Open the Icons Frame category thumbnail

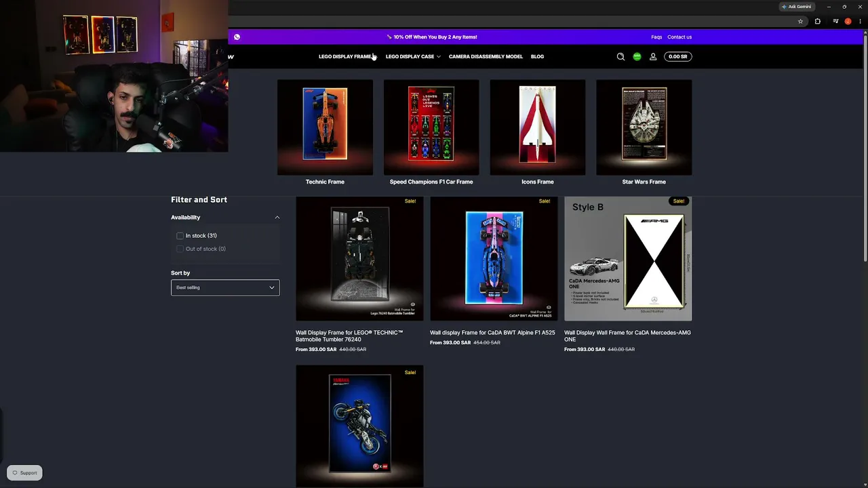point(538,127)
